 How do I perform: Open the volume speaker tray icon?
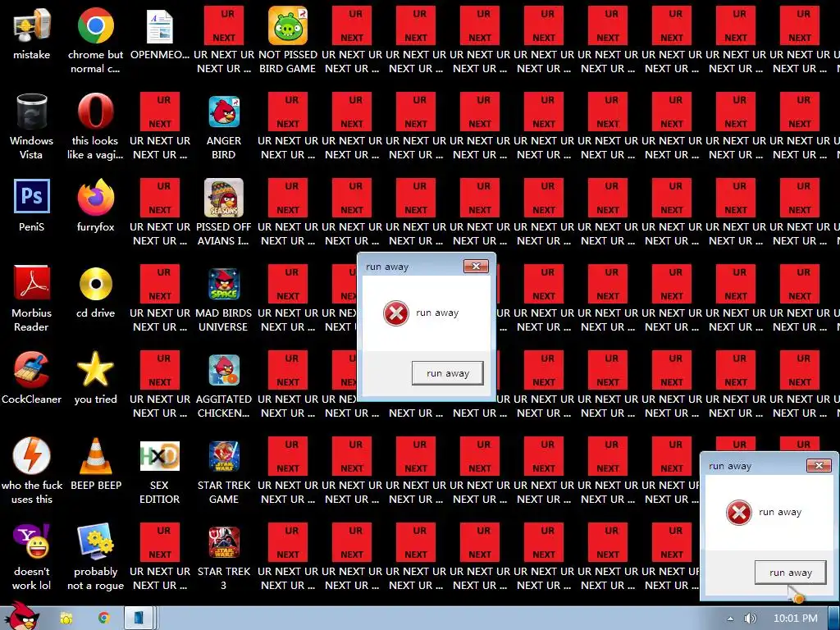(x=751, y=619)
